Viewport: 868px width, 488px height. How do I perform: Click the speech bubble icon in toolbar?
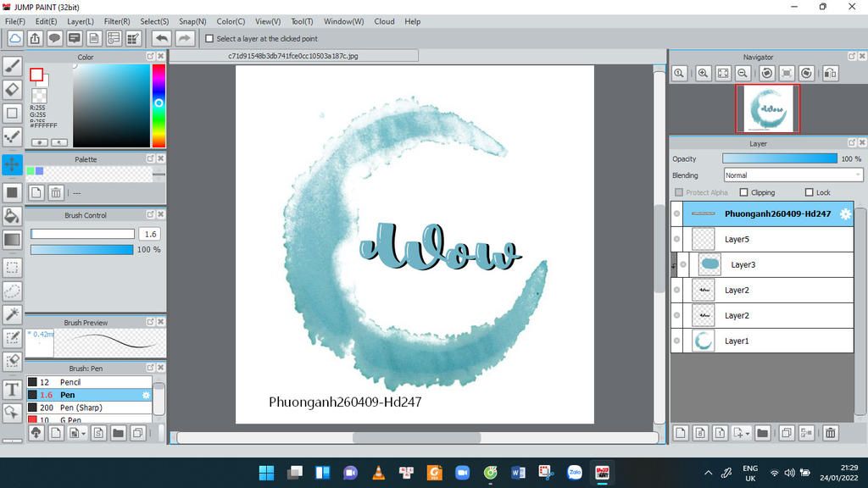click(x=54, y=38)
